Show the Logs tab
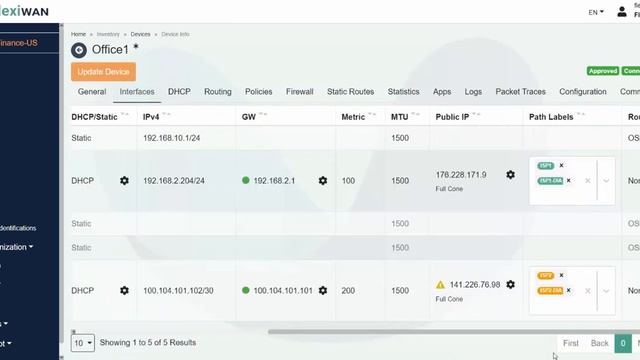This screenshot has width=640, height=360. tap(473, 92)
